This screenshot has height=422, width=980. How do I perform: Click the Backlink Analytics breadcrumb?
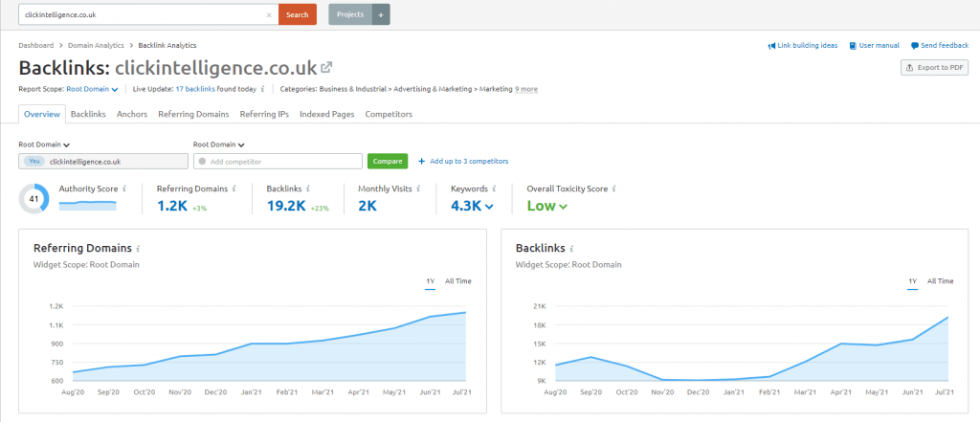[x=167, y=46]
